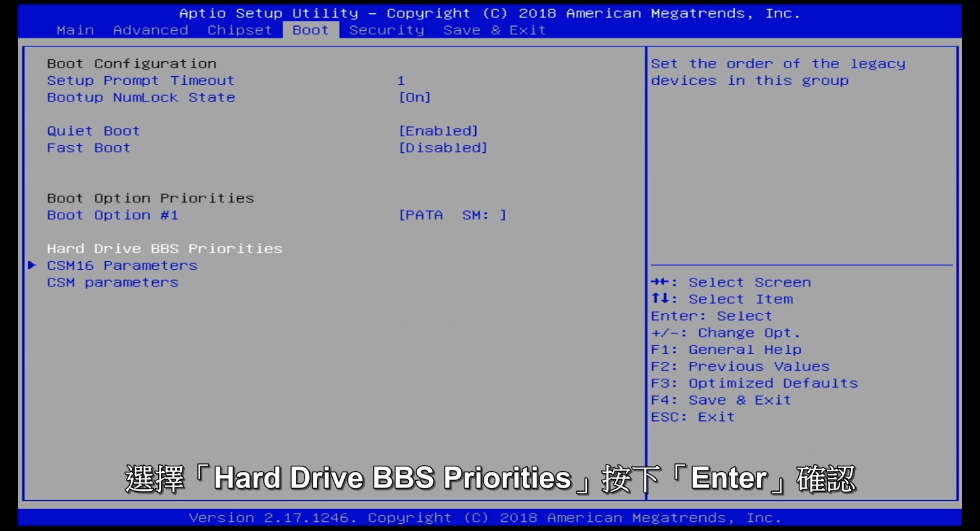Click the F2: Previous Values hint

pyautogui.click(x=740, y=367)
